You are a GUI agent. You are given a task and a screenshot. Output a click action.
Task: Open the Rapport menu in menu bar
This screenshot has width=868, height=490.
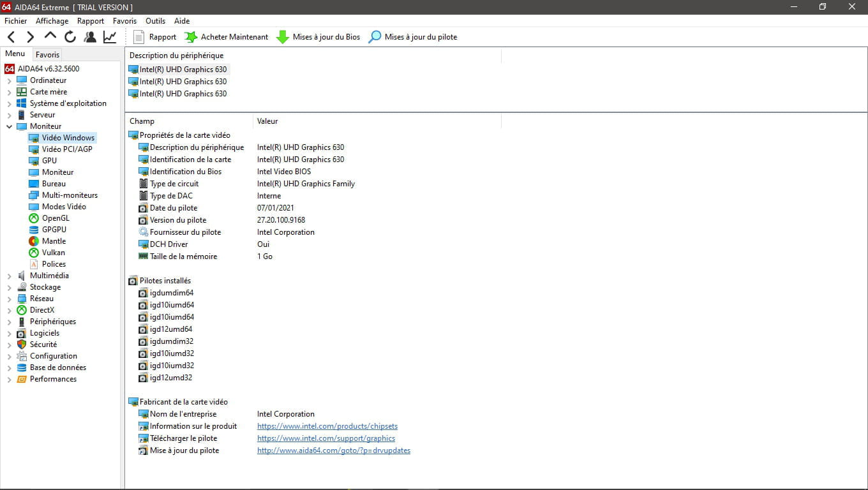91,21
